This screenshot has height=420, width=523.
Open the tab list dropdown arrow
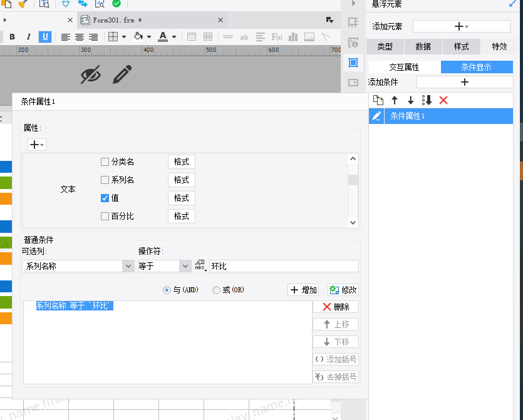[329, 20]
